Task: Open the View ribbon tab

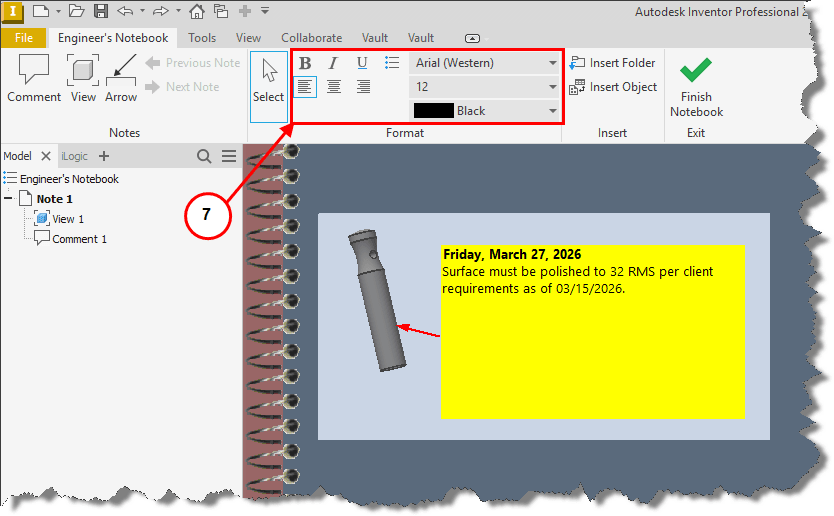Action: click(248, 38)
